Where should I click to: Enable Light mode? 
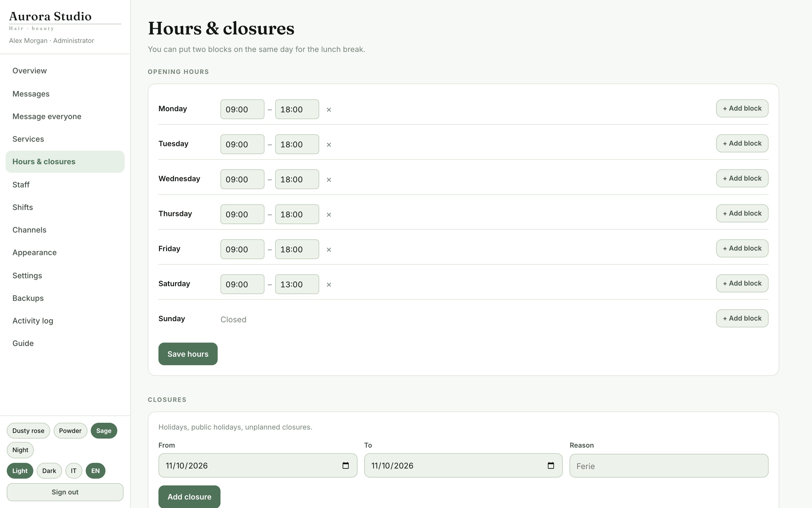(x=20, y=471)
